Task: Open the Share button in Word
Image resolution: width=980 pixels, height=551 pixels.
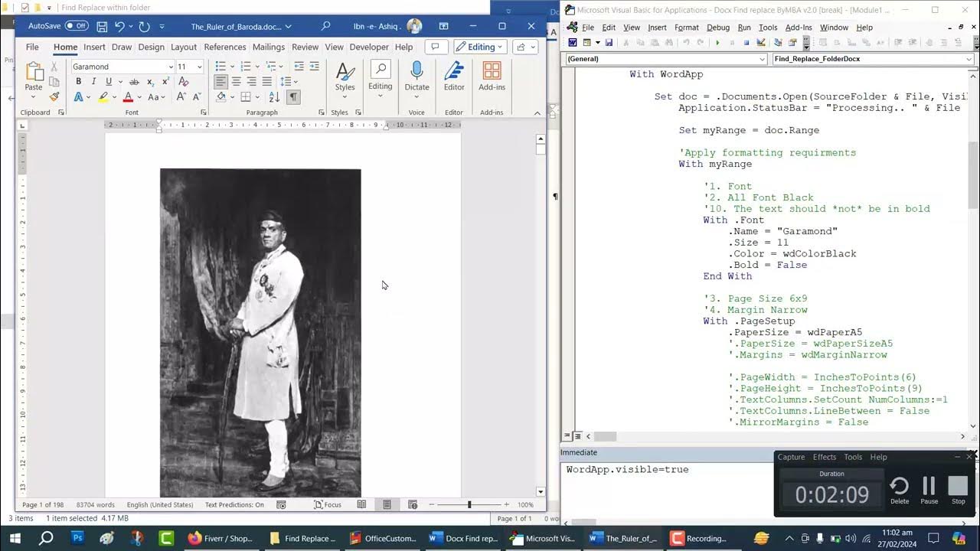Action: coord(524,47)
